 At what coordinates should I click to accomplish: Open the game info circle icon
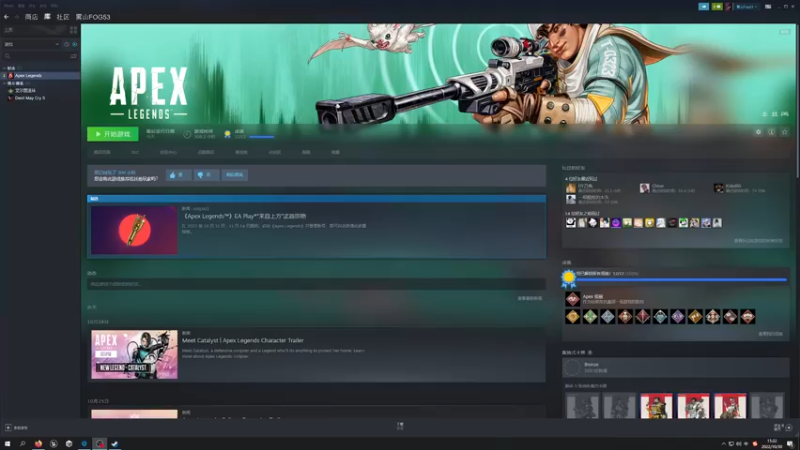tap(771, 132)
